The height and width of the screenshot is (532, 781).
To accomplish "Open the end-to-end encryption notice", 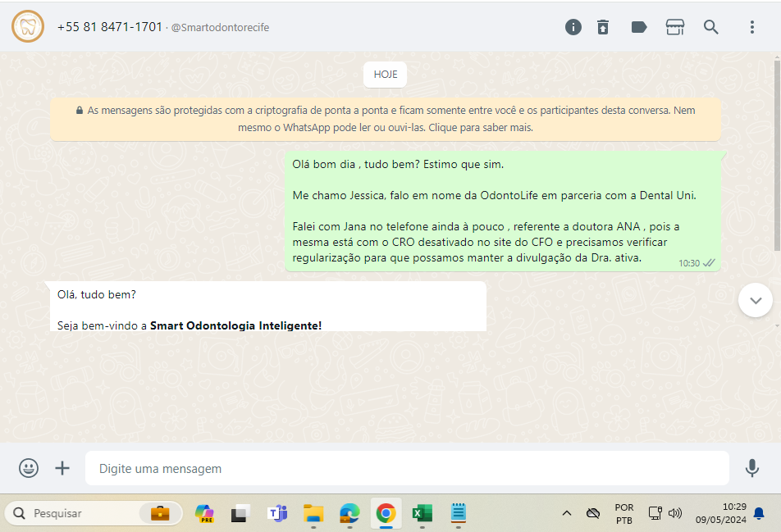I will point(386,119).
